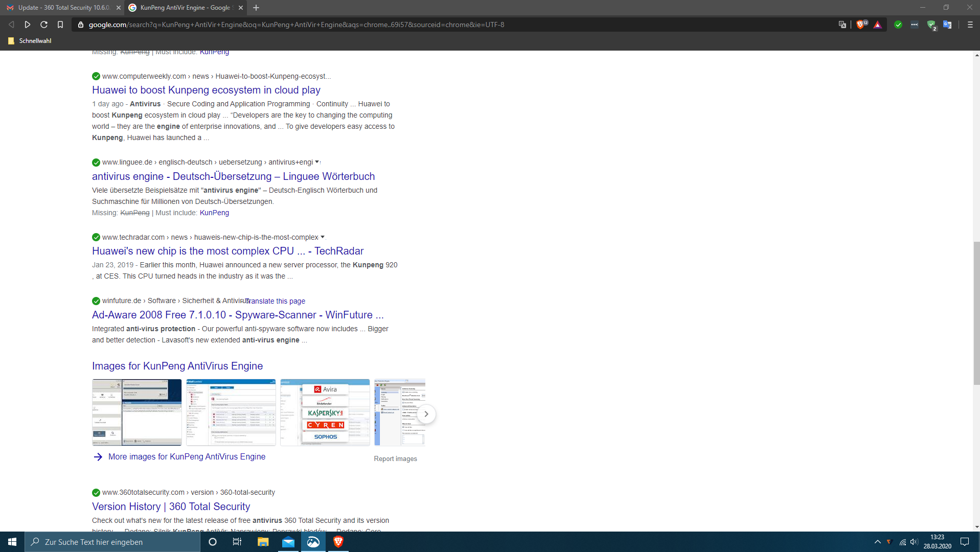This screenshot has height=552, width=980.
Task: Show next image results with arrow button
Action: coord(426,414)
